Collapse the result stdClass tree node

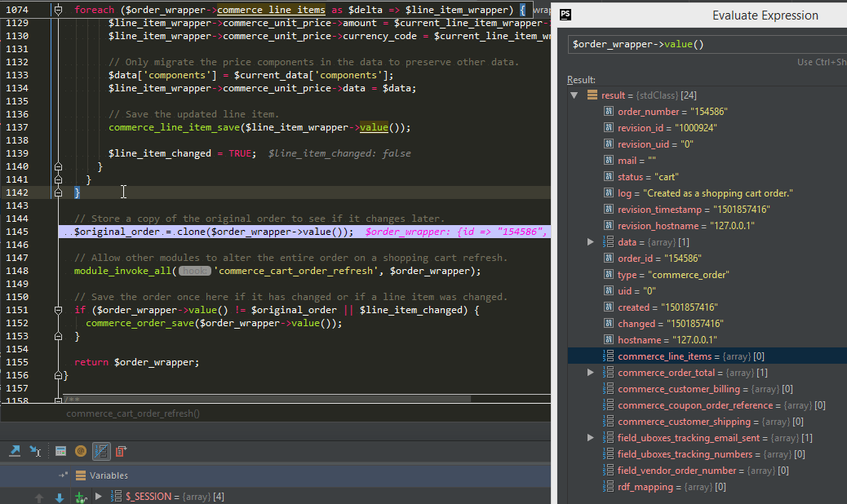click(575, 95)
